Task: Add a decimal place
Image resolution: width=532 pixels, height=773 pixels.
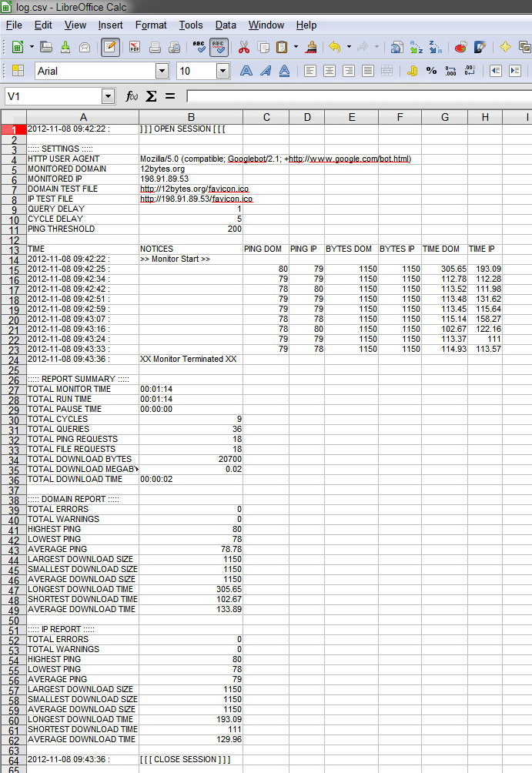Action: [x=450, y=71]
